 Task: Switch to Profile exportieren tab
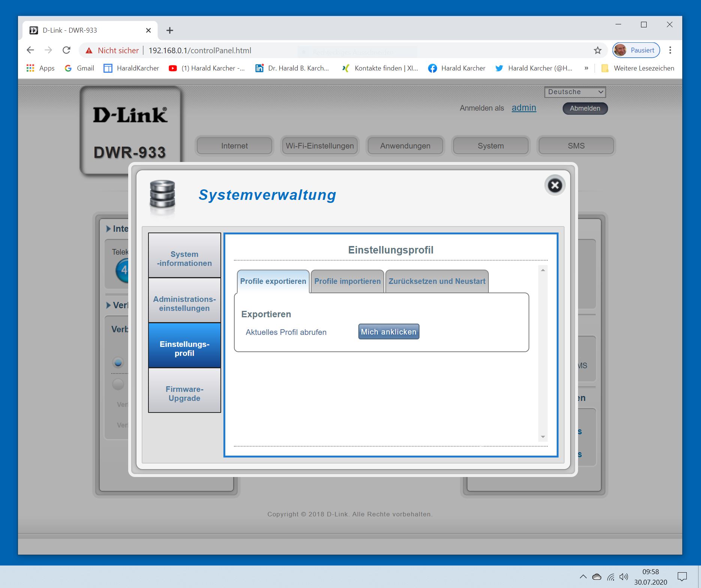pos(273,281)
